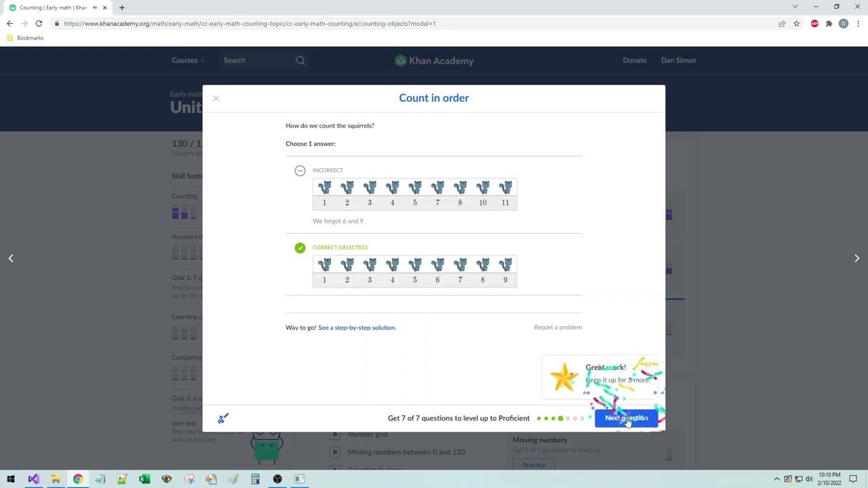Viewport: 868px width, 488px height.
Task: Click Report a problem link
Action: [x=557, y=327]
